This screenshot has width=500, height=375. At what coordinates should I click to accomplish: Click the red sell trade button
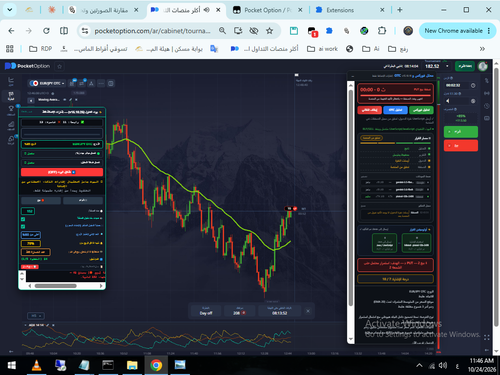coord(461,146)
